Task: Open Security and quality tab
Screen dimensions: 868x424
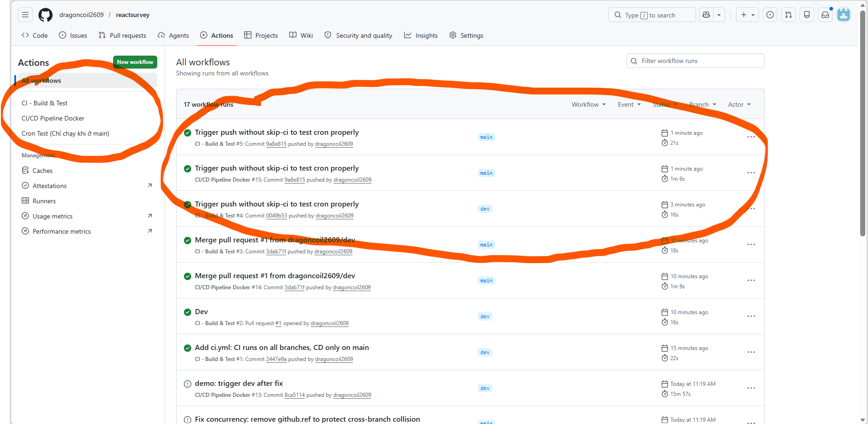Action: (x=359, y=35)
